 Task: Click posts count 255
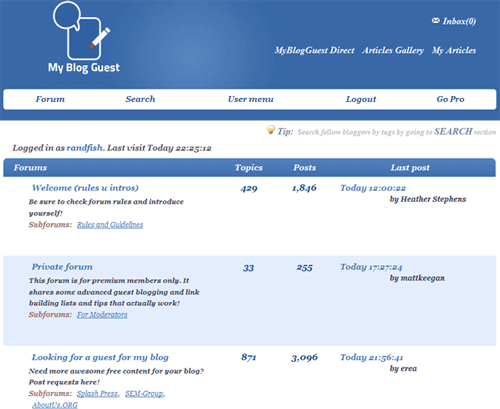[305, 268]
